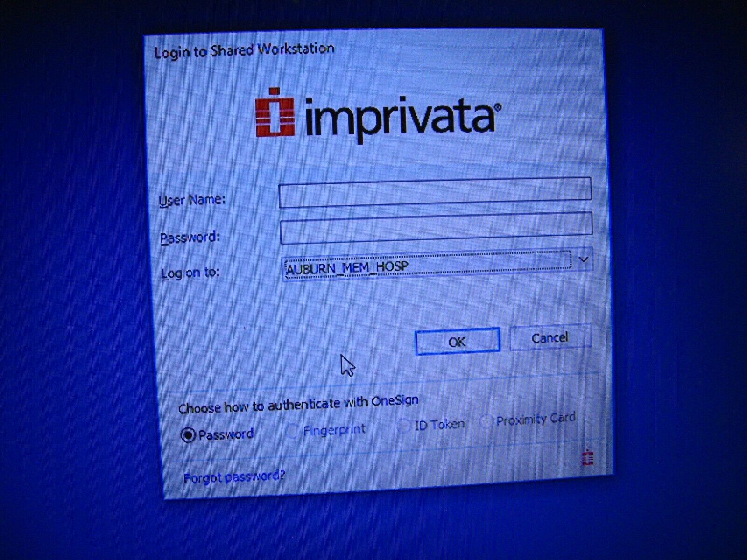Click Choose how to authenticate with OneSign text
Viewport: 747px width, 560px height.
pos(298,404)
